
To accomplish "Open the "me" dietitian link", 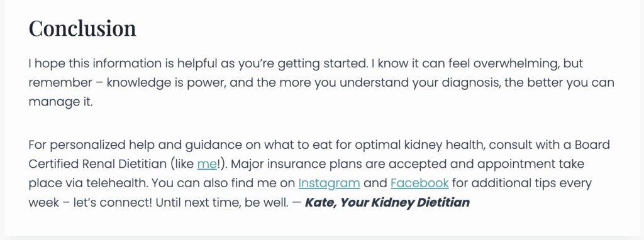I will pyautogui.click(x=206, y=164).
